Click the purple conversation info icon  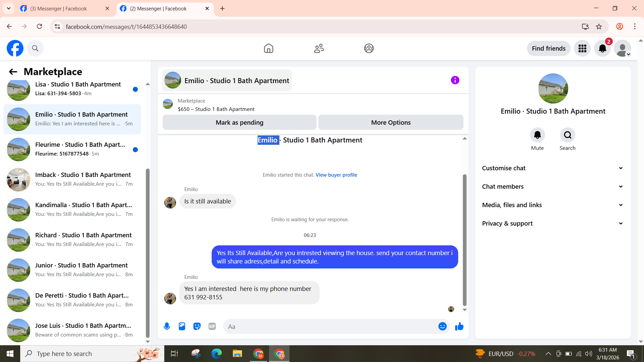pyautogui.click(x=455, y=80)
